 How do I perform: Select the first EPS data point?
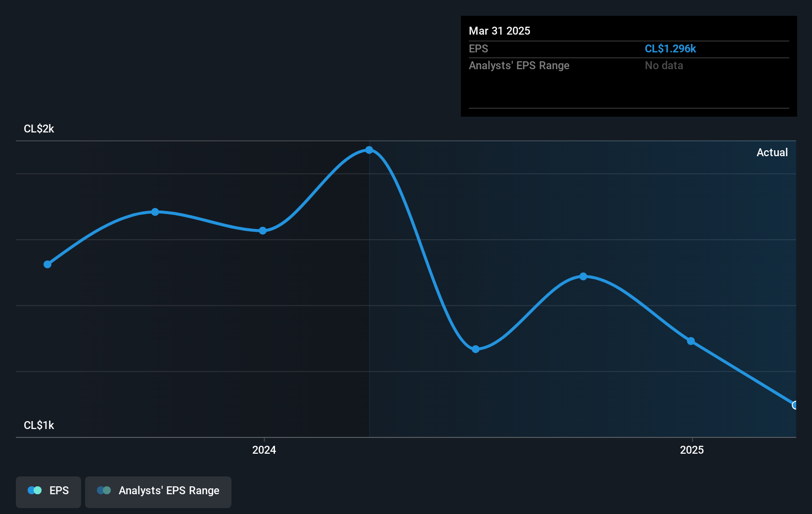[x=47, y=264]
